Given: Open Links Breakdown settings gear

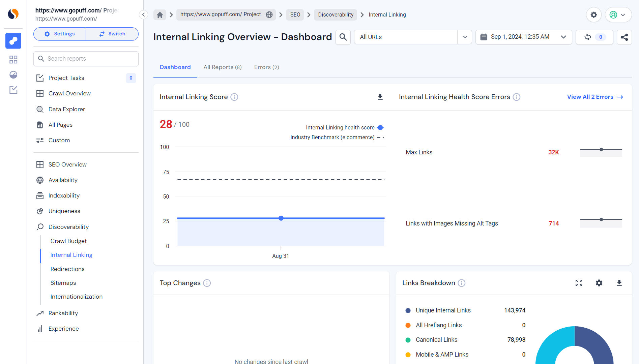Looking at the screenshot, I should [x=599, y=283].
